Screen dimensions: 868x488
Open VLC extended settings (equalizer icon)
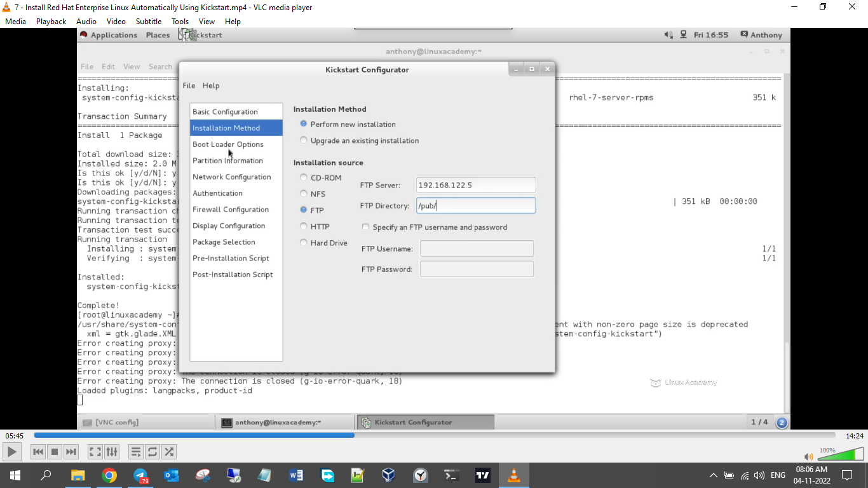pos(112,452)
